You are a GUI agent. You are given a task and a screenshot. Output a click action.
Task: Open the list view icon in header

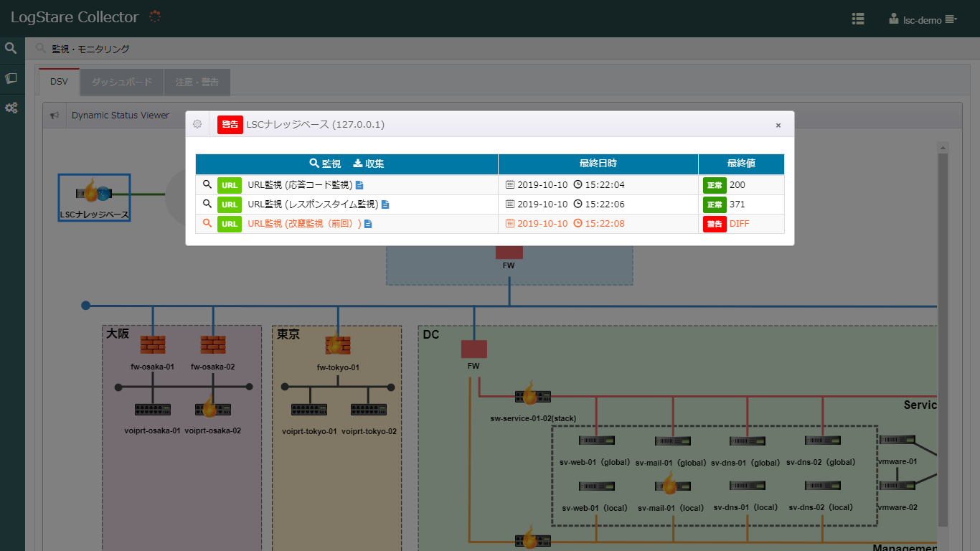click(858, 19)
